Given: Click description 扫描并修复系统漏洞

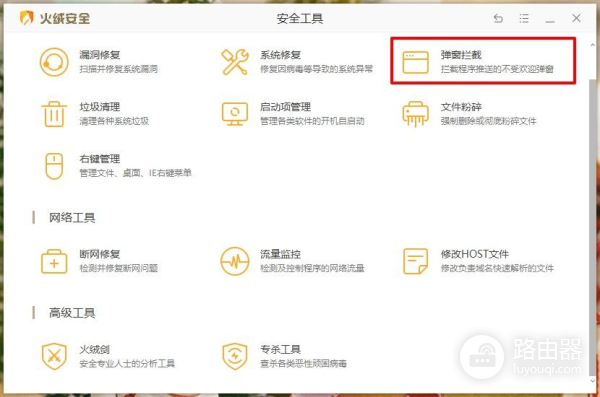Looking at the screenshot, I should click(x=118, y=69).
